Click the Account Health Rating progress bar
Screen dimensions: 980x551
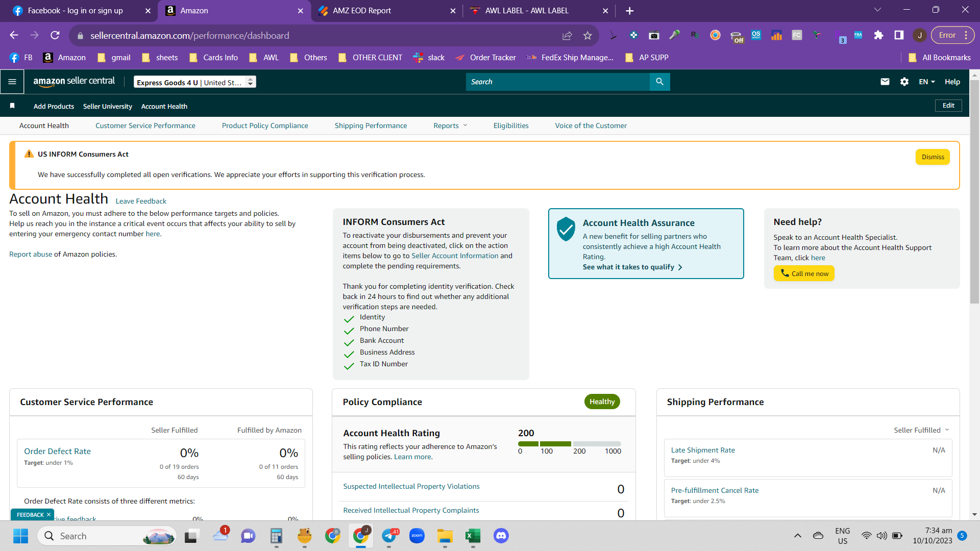click(x=570, y=444)
